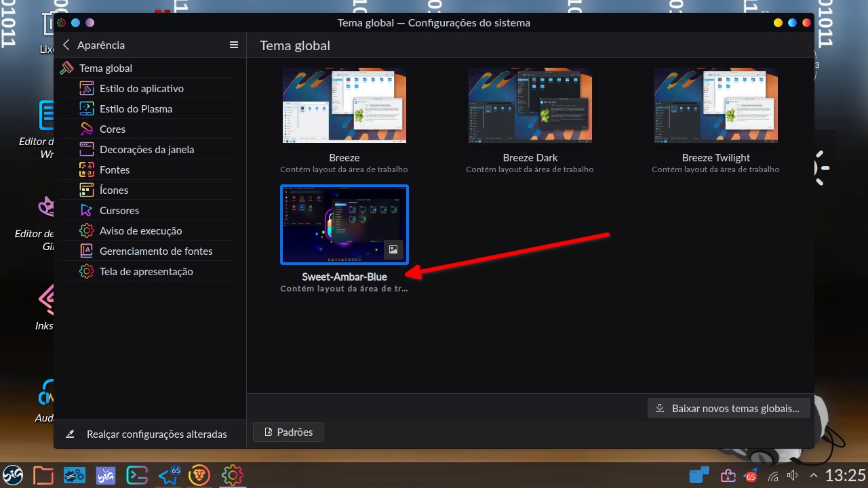Click the purple download tray icon
Image resolution: width=868 pixels, height=488 pixels.
[x=728, y=476]
